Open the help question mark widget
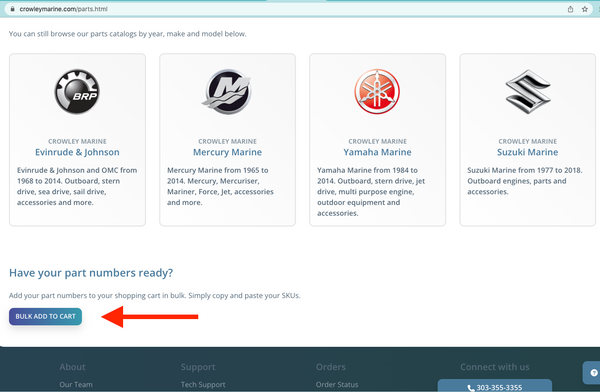The width and height of the screenshot is (600, 392). 594,372
